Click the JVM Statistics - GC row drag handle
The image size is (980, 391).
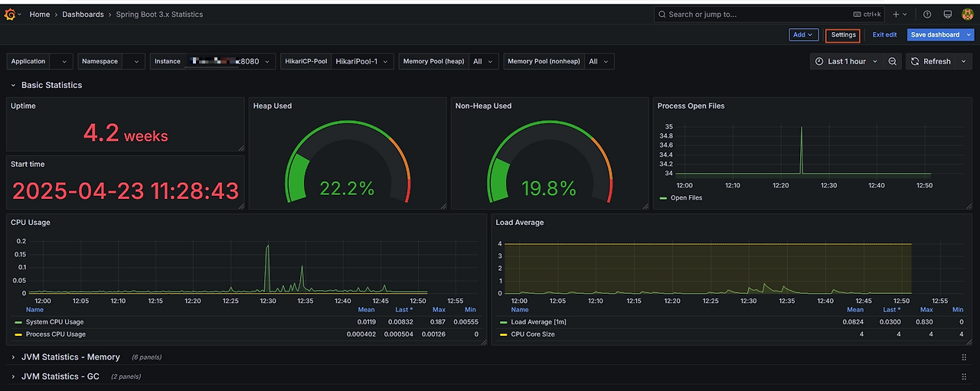pos(964,376)
